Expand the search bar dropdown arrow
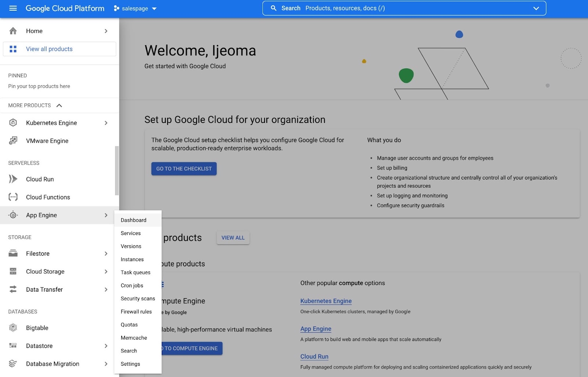The width and height of the screenshot is (588, 377). [x=536, y=8]
